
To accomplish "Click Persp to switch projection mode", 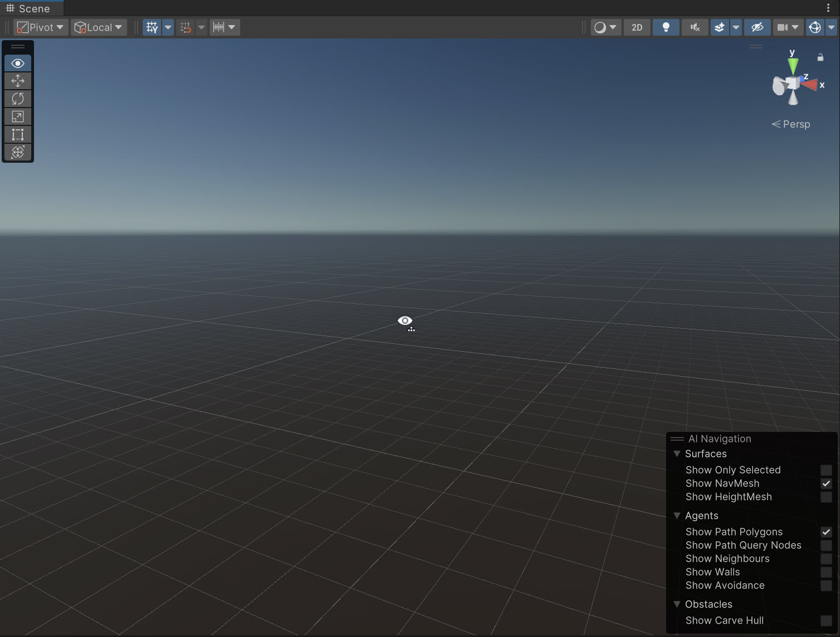I will 790,124.
